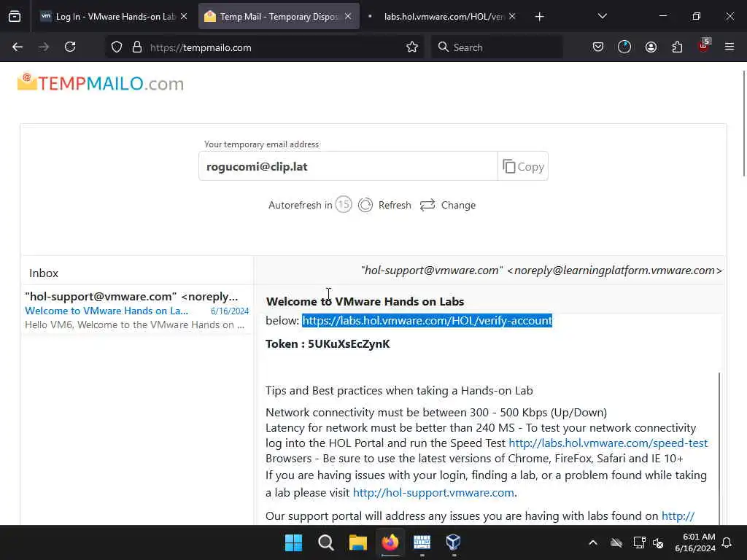Open Firefox account menu
The height and width of the screenshot is (560, 747).
click(x=651, y=47)
